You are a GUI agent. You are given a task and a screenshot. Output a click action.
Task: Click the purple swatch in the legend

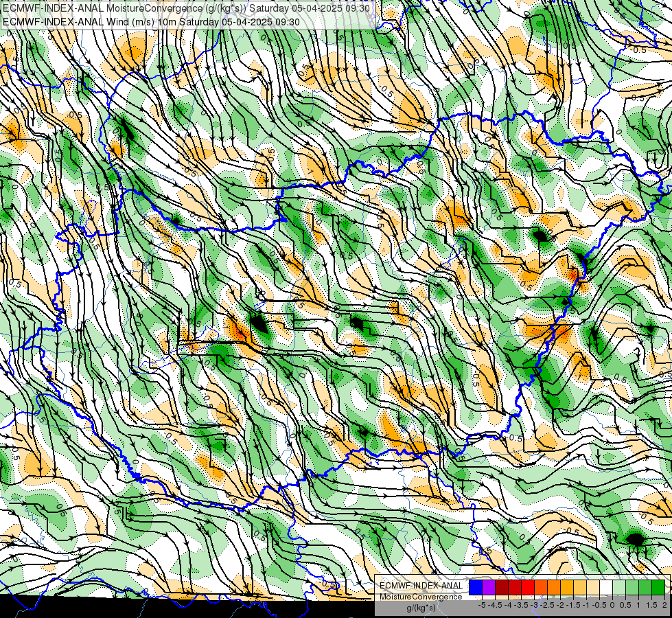pyautogui.click(x=489, y=587)
